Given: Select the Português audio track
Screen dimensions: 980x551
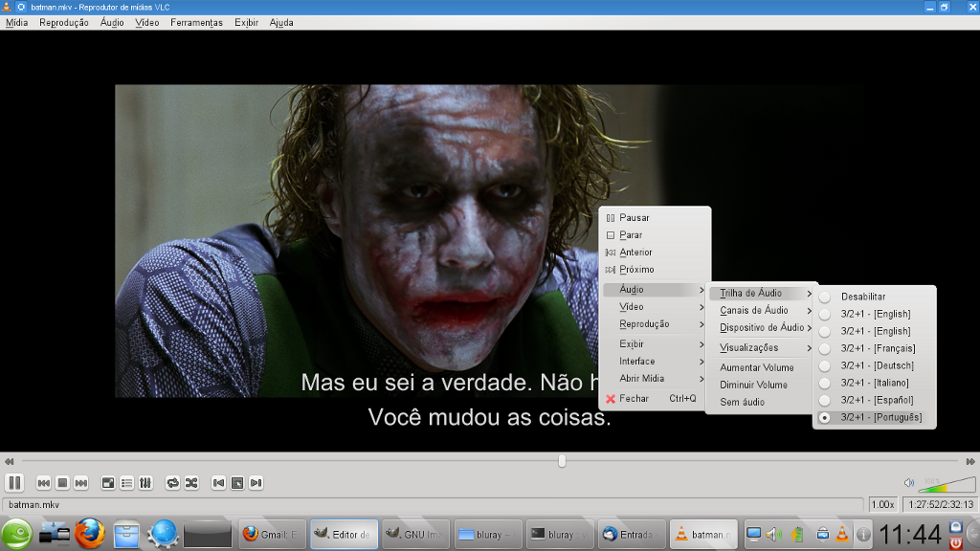Looking at the screenshot, I should [875, 417].
